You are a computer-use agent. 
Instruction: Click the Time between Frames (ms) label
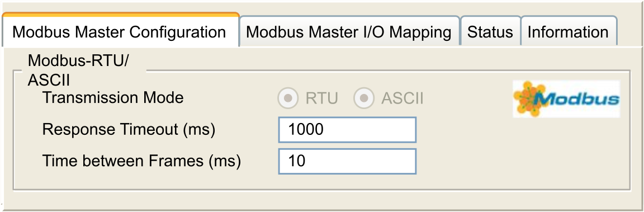click(x=141, y=161)
